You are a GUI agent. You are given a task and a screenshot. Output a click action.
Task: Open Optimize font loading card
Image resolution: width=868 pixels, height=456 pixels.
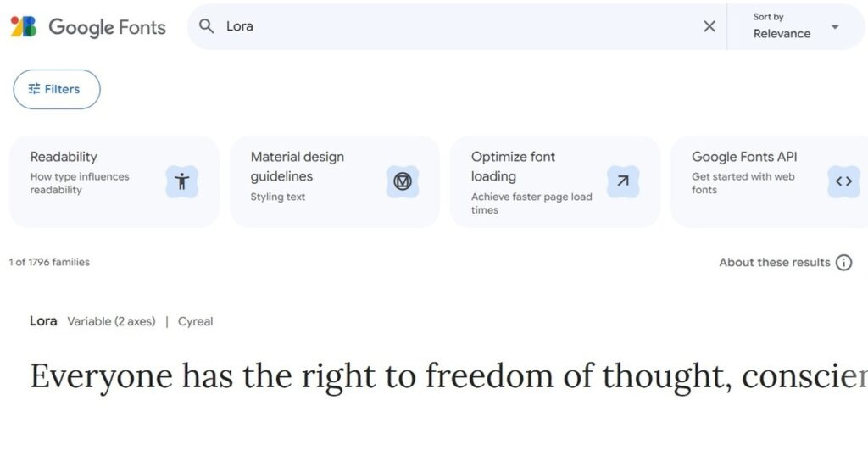554,182
